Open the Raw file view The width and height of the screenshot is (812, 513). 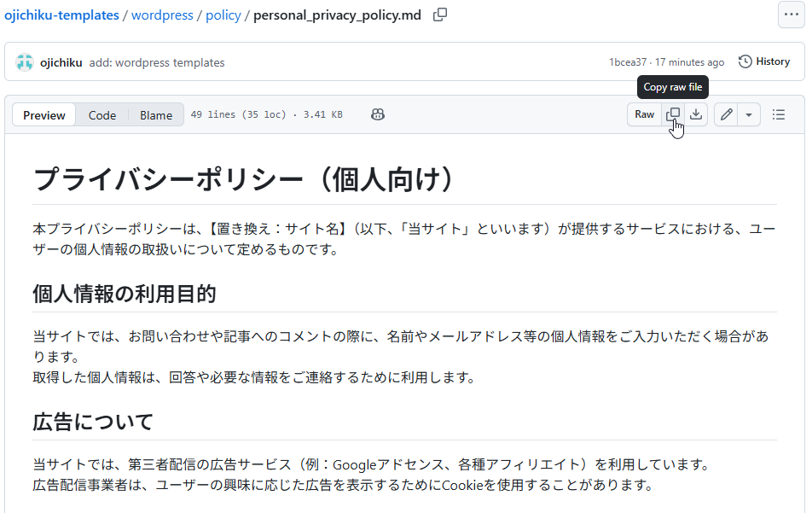(x=644, y=114)
